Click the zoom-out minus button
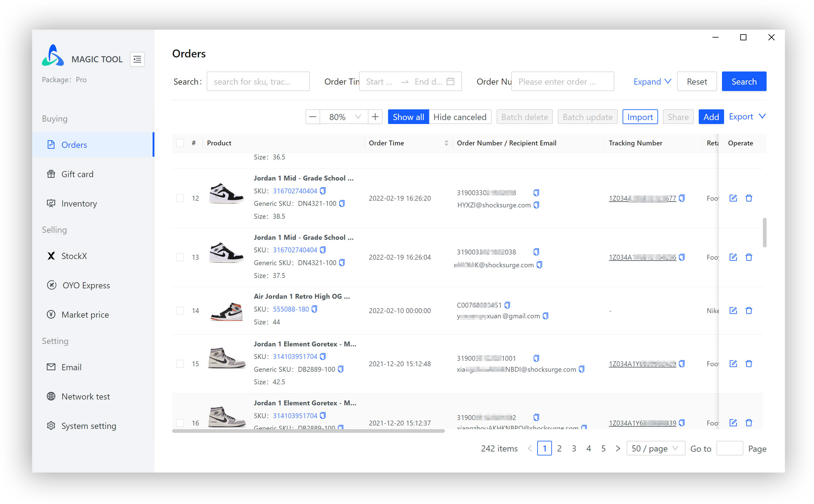814x504 pixels. [313, 117]
